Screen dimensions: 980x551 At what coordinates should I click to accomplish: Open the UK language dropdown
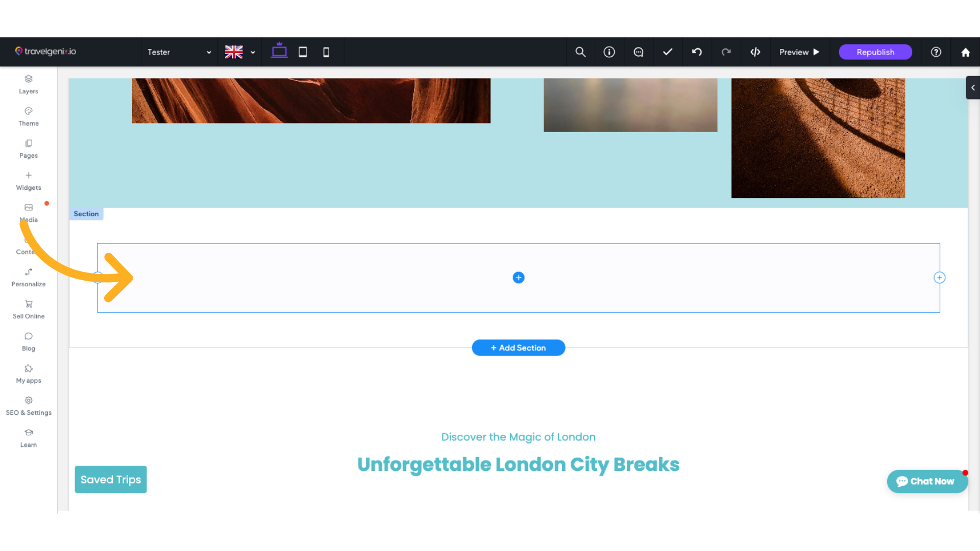point(240,52)
